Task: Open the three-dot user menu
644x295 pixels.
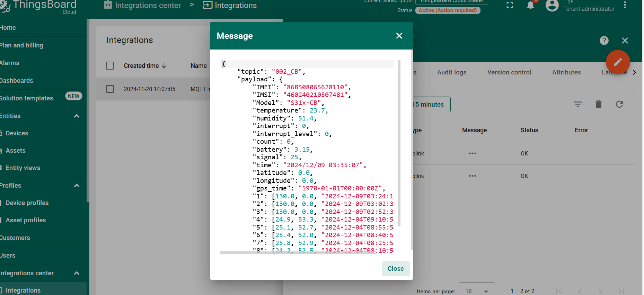Action: 625,5
